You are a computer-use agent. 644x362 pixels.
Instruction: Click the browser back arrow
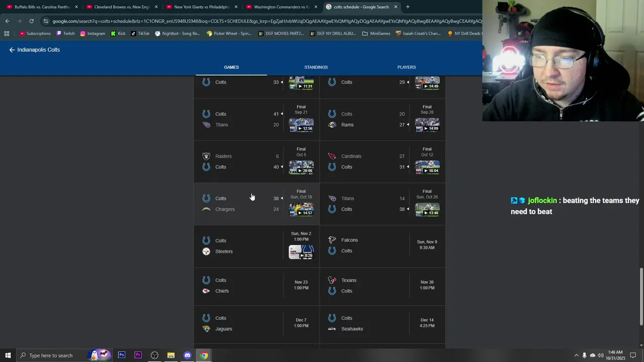[x=7, y=21]
